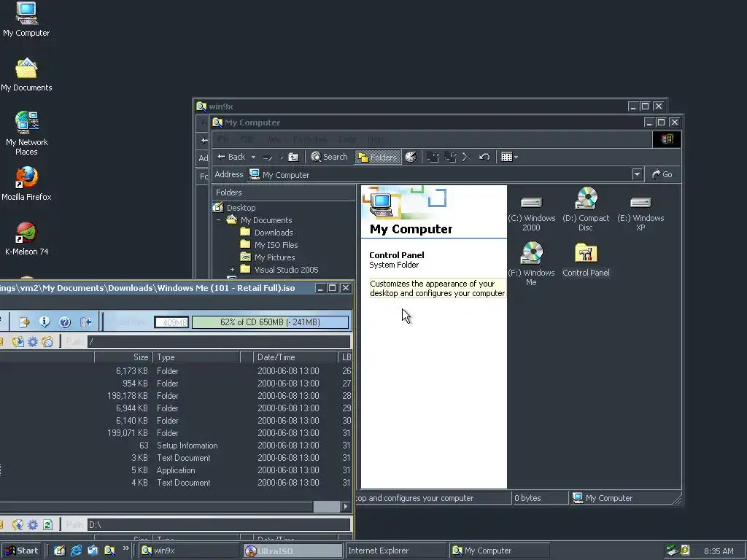Open the Address bar dropdown arrow

click(637, 174)
